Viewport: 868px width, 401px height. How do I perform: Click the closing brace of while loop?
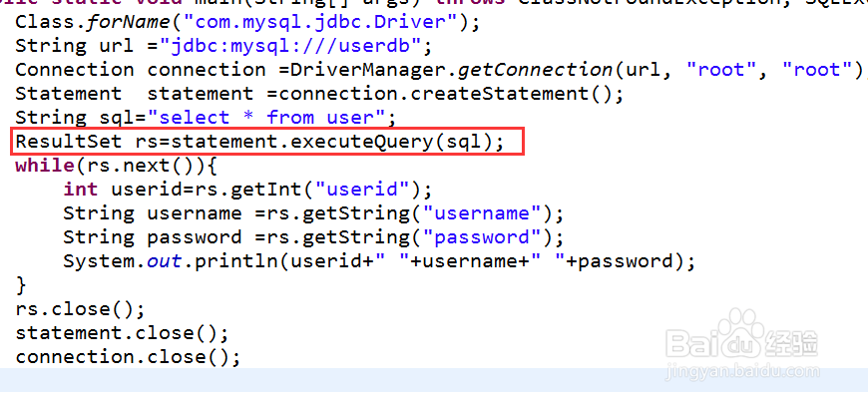pyautogui.click(x=21, y=285)
